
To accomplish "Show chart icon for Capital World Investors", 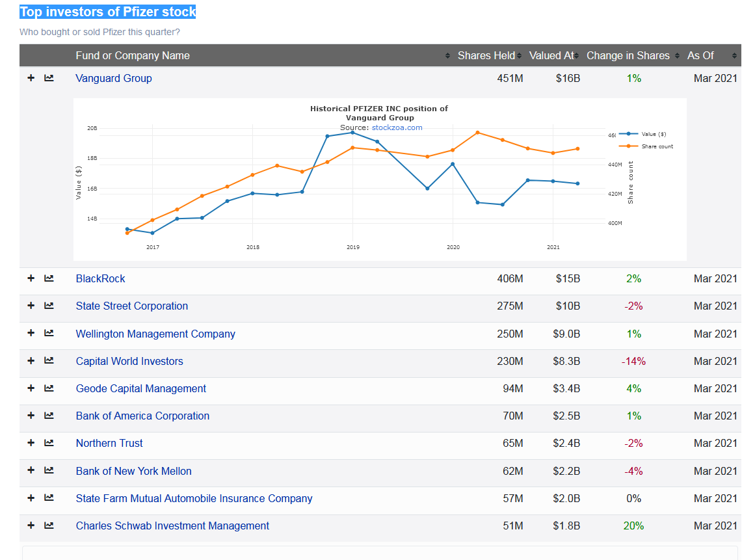I will (49, 360).
